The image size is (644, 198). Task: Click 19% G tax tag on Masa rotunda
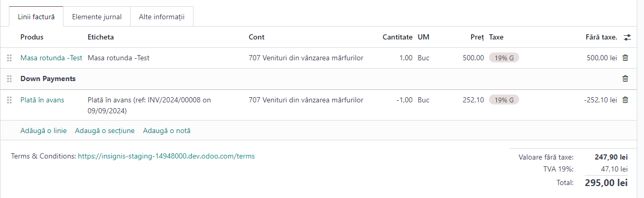coord(504,58)
